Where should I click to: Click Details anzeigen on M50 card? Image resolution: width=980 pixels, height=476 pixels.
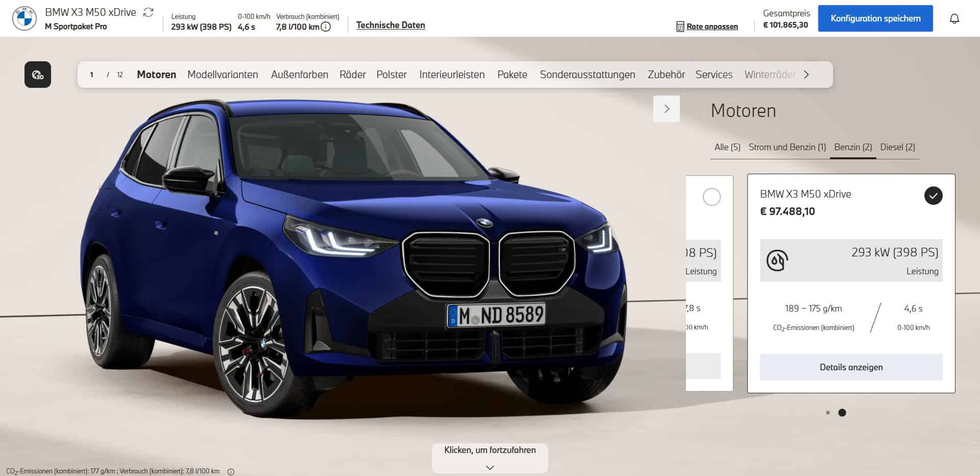click(851, 367)
